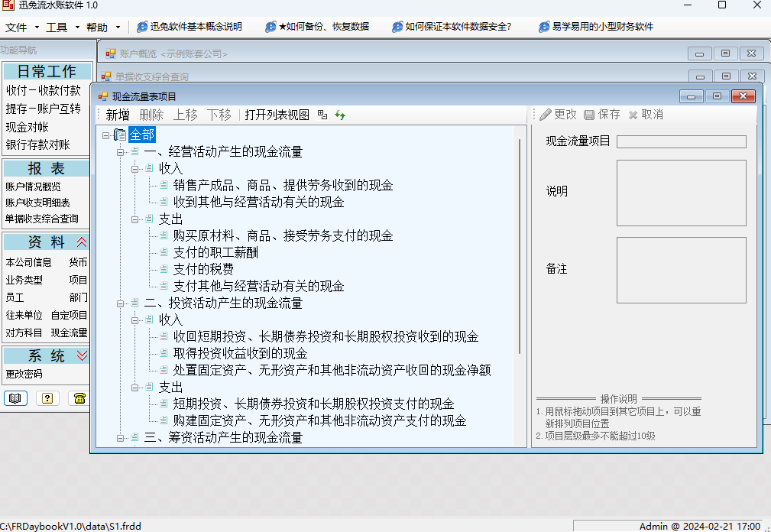771x532 pixels.
Task: Collapse the 全部 root tree node
Action: pos(105,135)
